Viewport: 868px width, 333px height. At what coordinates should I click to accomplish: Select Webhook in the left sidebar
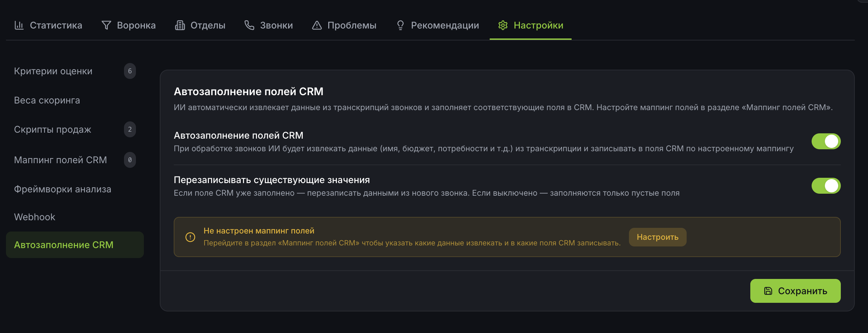pyautogui.click(x=34, y=217)
